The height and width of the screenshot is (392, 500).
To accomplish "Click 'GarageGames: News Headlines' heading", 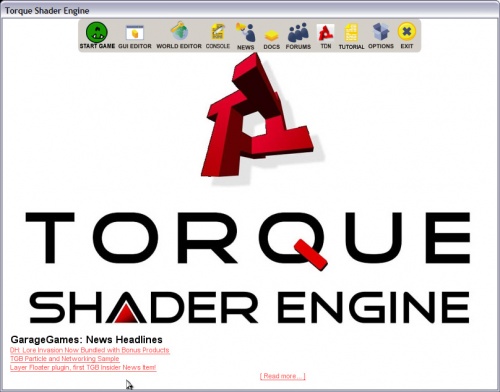I will (x=87, y=340).
